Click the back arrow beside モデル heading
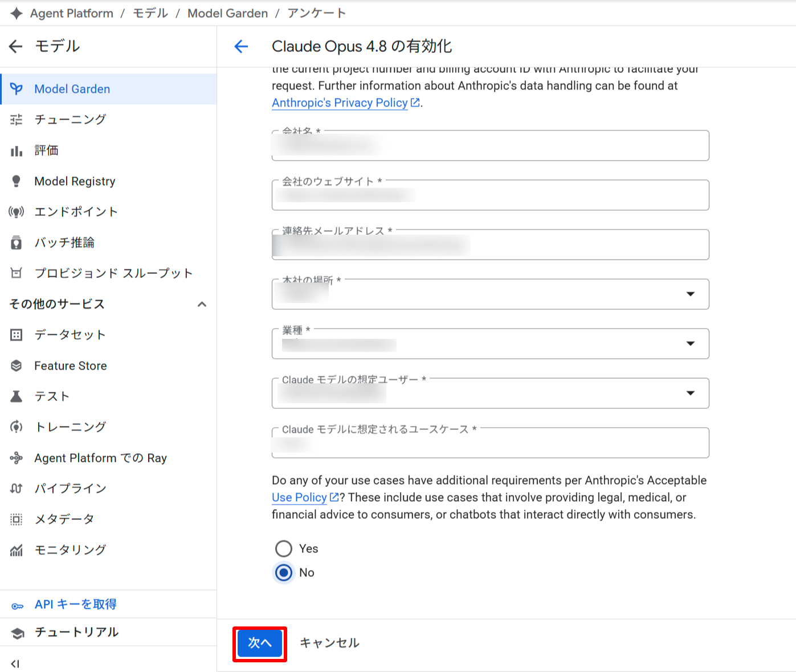Image resolution: width=796 pixels, height=672 pixels. (x=16, y=46)
